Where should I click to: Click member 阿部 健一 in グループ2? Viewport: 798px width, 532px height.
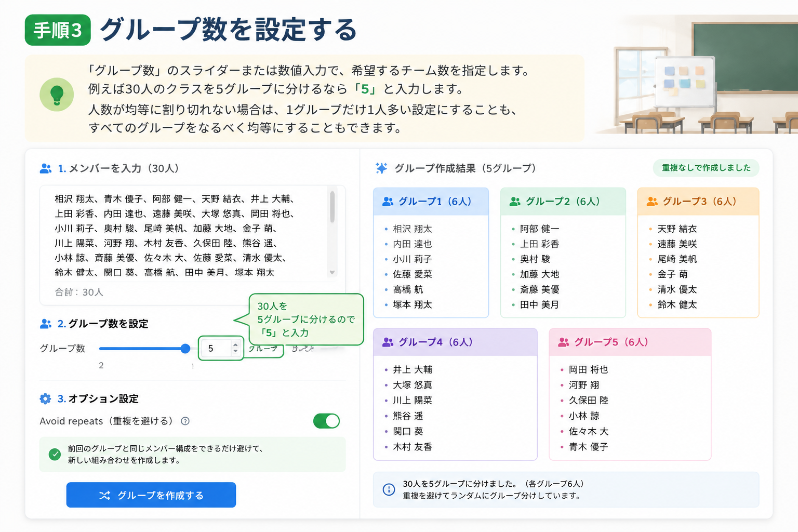point(540,229)
